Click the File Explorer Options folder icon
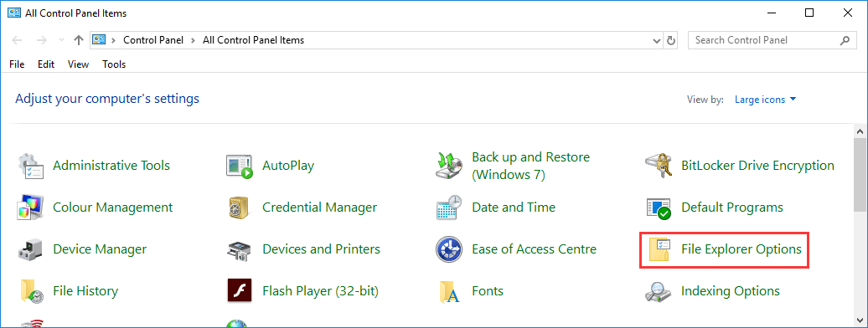 click(x=660, y=250)
